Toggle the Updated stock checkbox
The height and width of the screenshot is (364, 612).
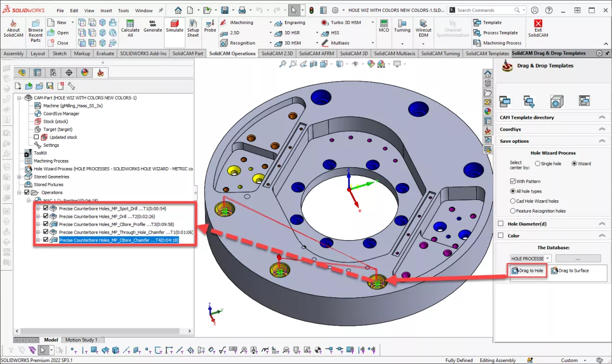coord(36,137)
